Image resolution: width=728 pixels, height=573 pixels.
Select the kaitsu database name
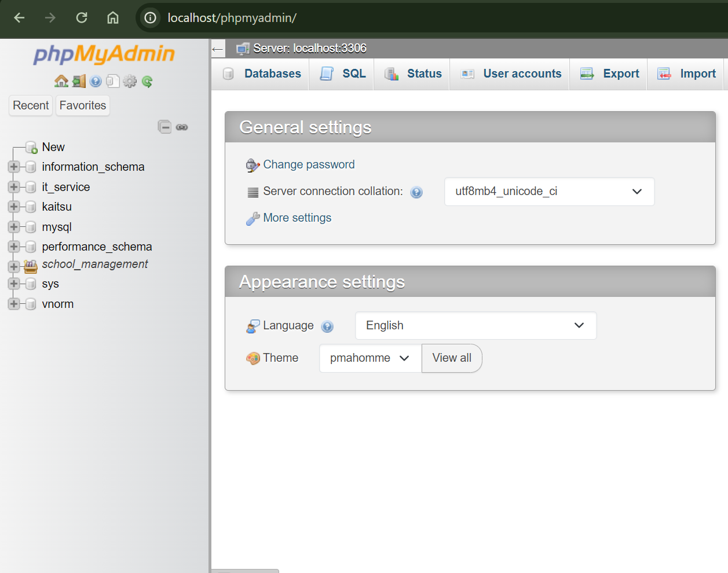click(57, 207)
